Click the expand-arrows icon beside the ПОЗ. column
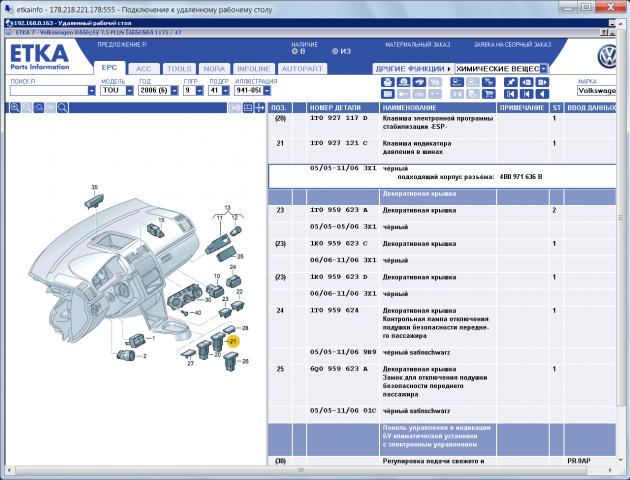630x480 pixels. point(260,108)
